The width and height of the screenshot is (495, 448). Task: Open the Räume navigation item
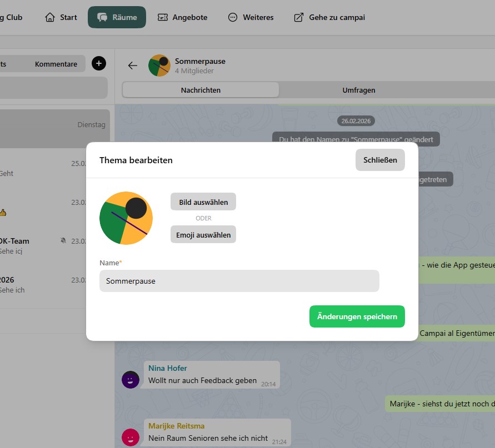(117, 17)
